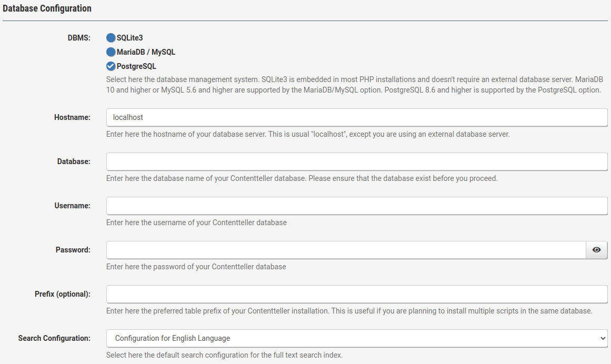Select the SQLite3 radio button
Image resolution: width=611 pixels, height=364 pixels.
coord(111,38)
